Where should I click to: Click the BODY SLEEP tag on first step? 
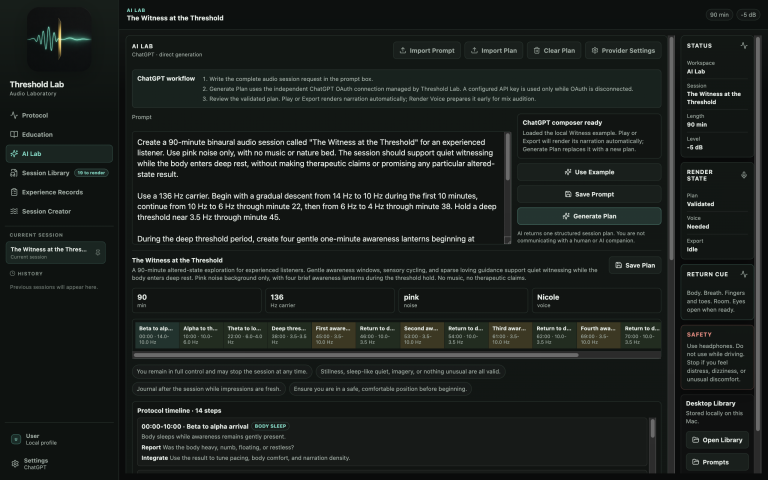[270, 426]
